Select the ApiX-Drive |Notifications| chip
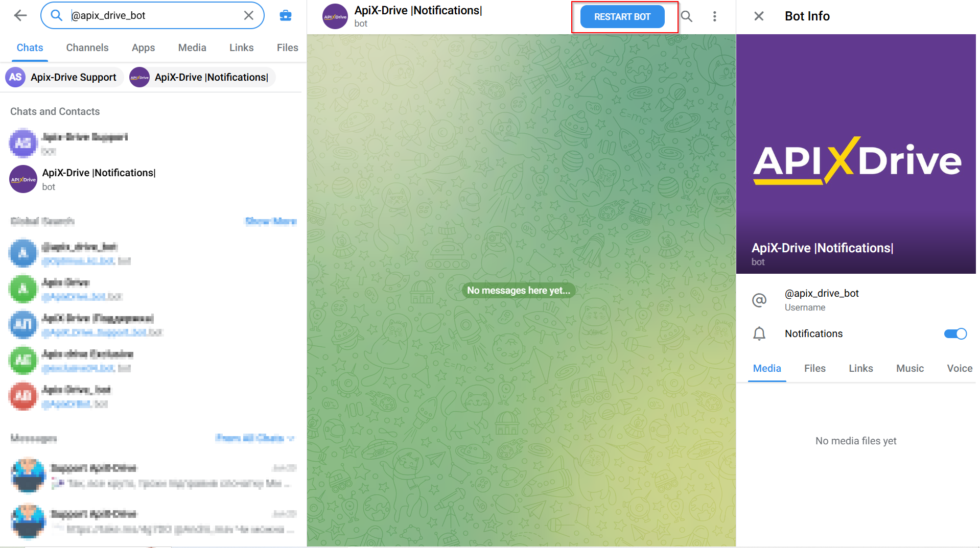Screen dimensions: 980x548 click(202, 77)
